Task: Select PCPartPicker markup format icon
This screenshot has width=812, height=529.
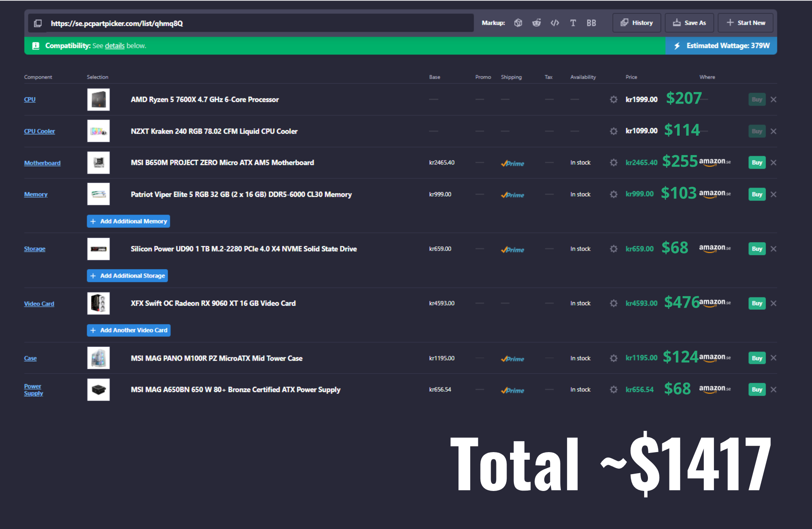Action: 518,23
